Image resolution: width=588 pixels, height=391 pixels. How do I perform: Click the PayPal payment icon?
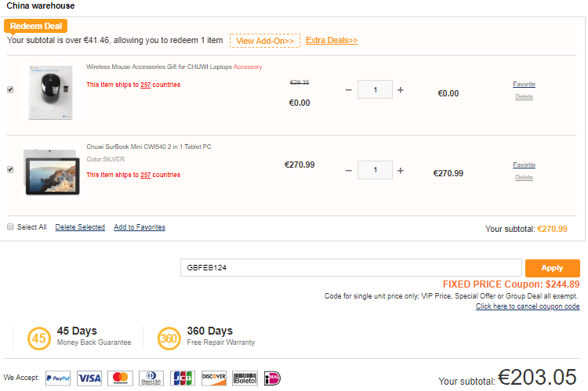(58, 378)
